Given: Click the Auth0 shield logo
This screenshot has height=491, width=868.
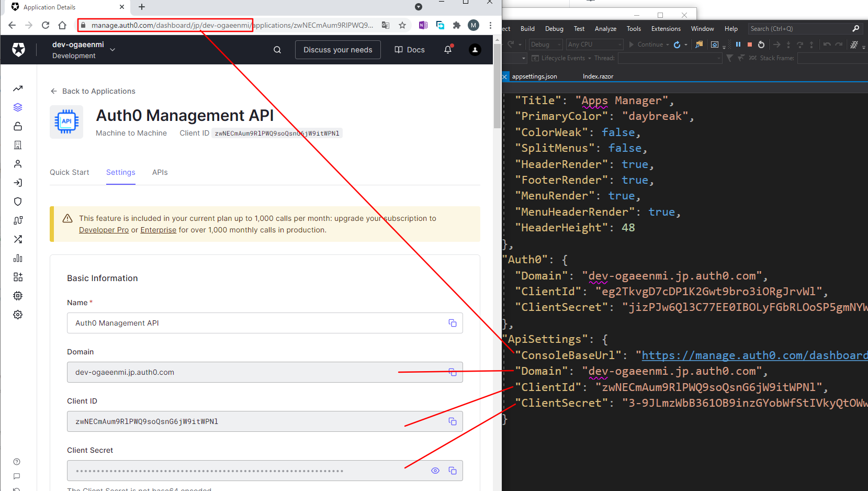Looking at the screenshot, I should click(x=19, y=50).
